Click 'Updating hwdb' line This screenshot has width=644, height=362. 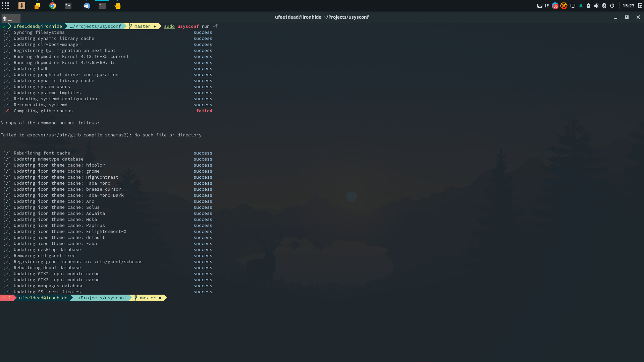coord(31,68)
